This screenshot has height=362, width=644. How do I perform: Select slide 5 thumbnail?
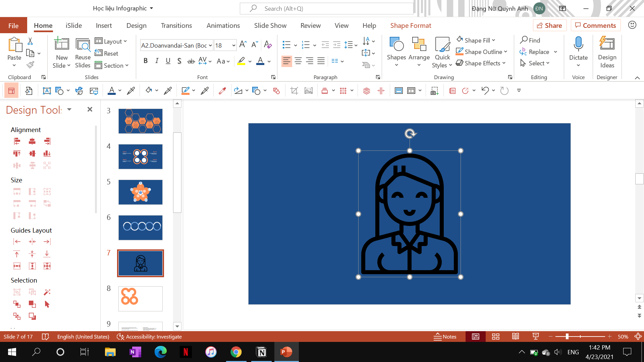coord(141,192)
